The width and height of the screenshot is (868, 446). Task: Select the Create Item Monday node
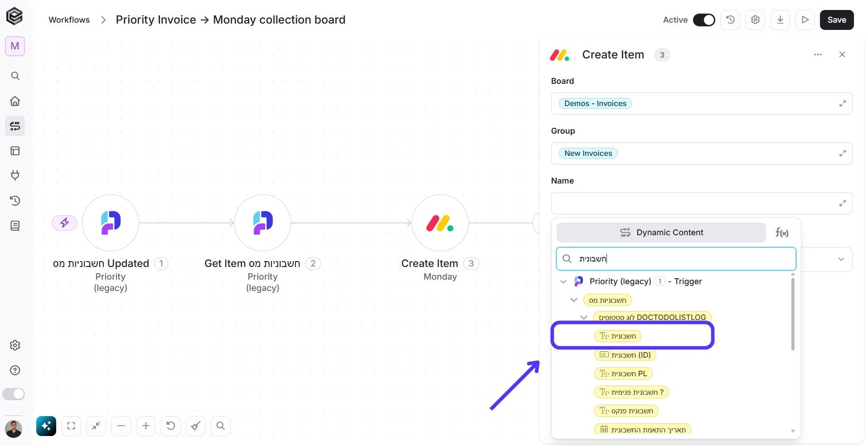coord(440,223)
